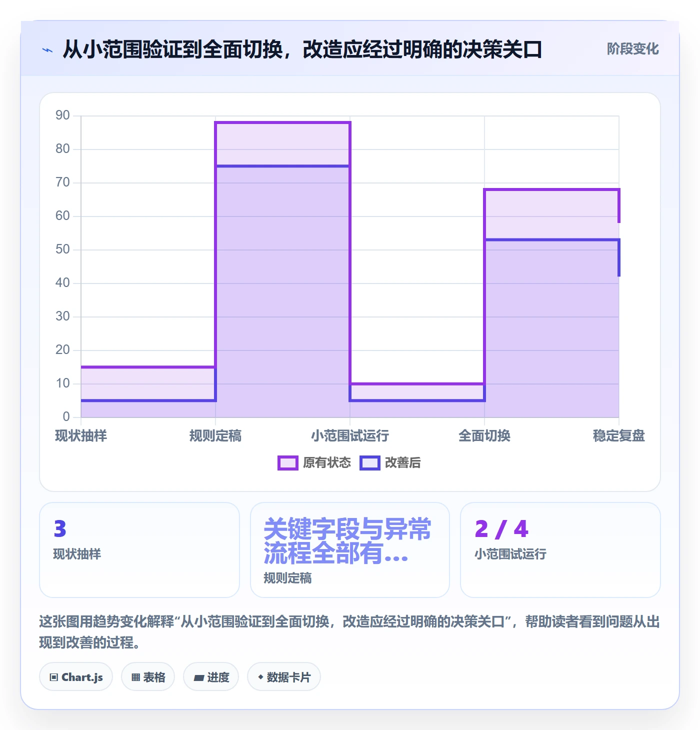The width and height of the screenshot is (700, 730).
Task: Click the 规则定稿 x-axis label
Action: pyautogui.click(x=215, y=436)
